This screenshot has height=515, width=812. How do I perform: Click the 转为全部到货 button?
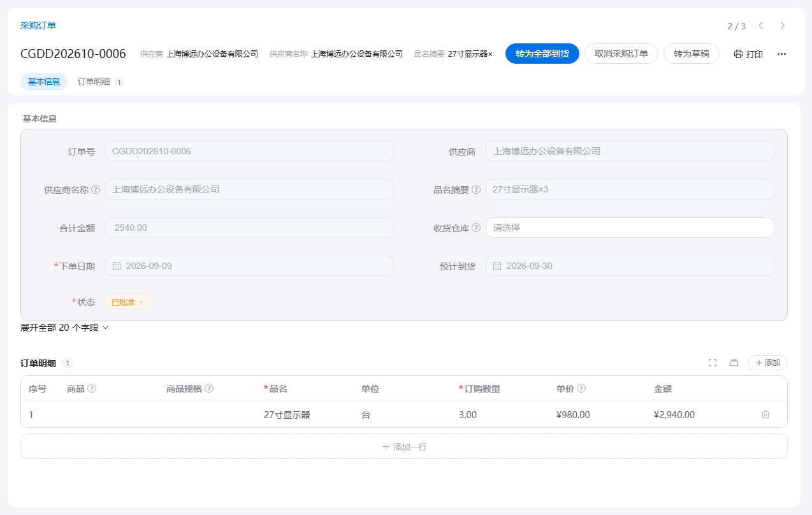[x=542, y=54]
